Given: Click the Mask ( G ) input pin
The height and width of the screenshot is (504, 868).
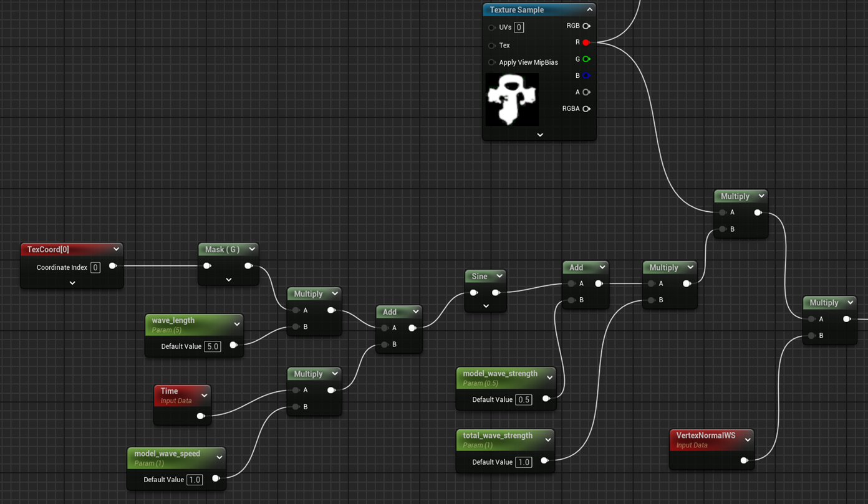Looking at the screenshot, I should point(208,266).
